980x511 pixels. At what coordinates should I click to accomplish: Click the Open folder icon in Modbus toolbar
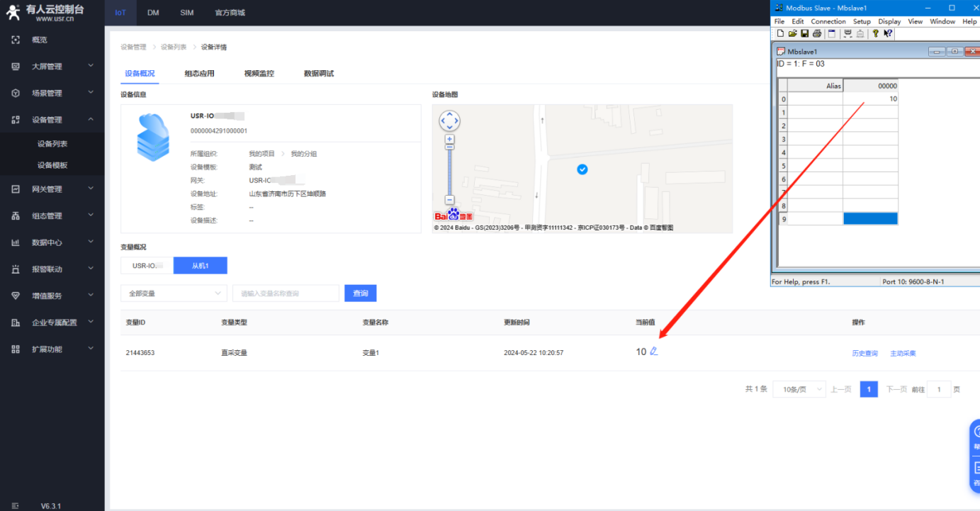click(x=792, y=33)
